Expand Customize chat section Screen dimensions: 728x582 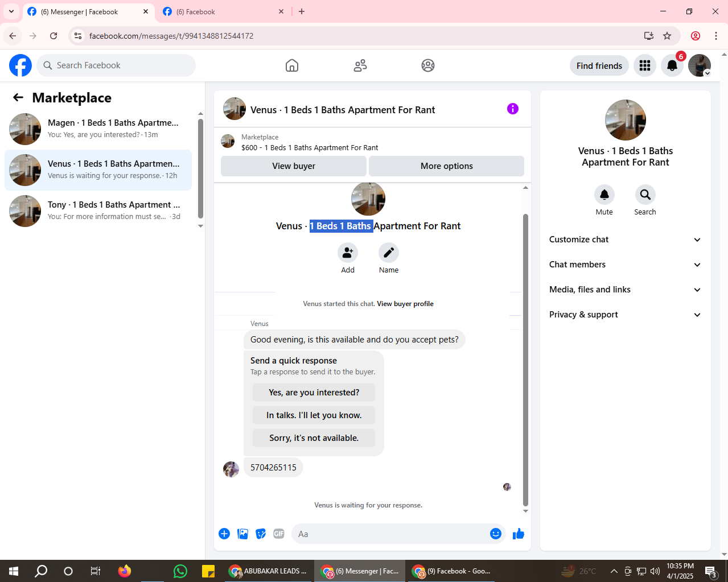coord(626,240)
